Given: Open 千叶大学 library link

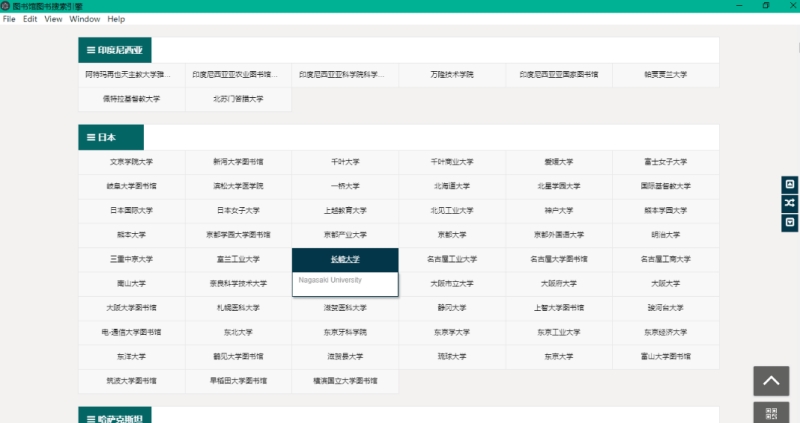Looking at the screenshot, I should click(345, 162).
